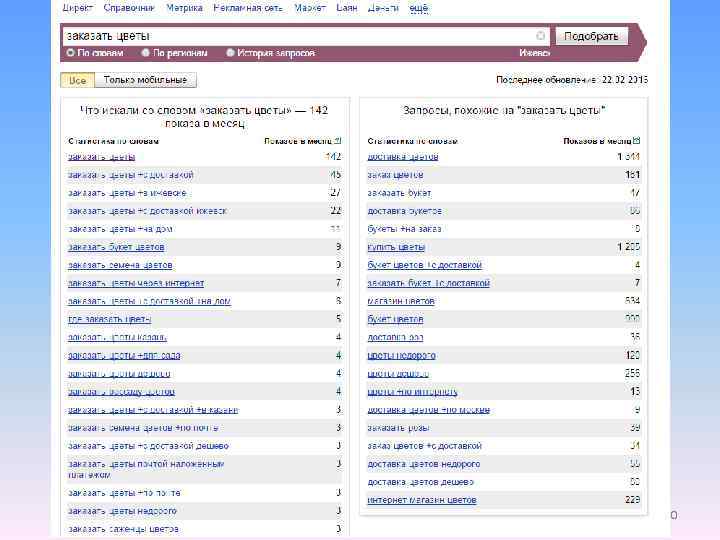Open the 'цветы недорого' link
This screenshot has width=720, height=540.
(401, 355)
